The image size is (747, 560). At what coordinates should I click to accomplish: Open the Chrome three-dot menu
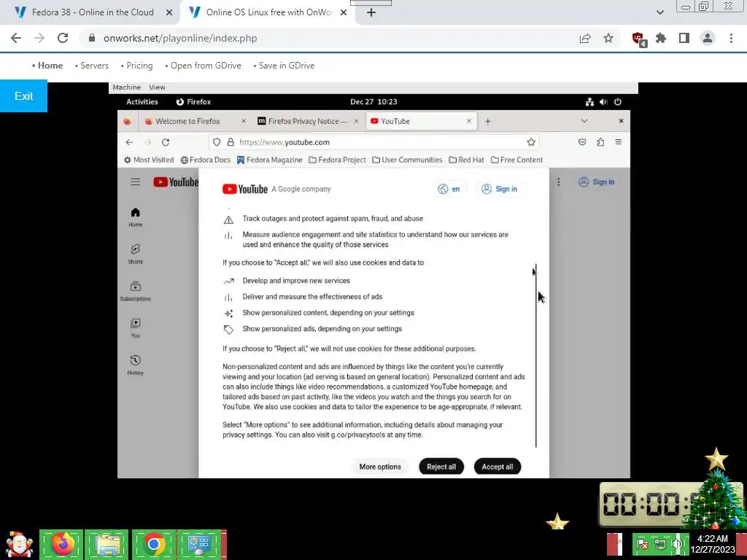(x=731, y=38)
